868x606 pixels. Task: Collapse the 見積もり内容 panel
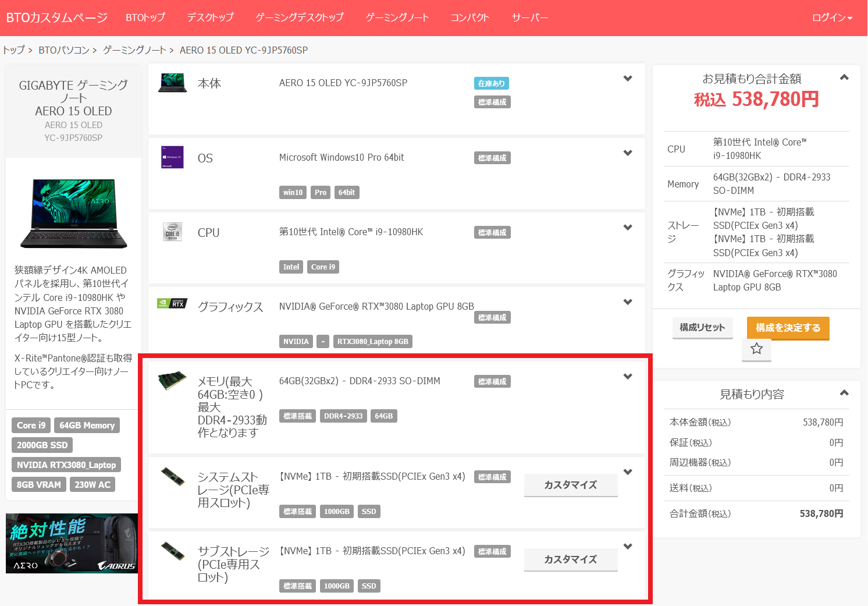[x=844, y=393]
